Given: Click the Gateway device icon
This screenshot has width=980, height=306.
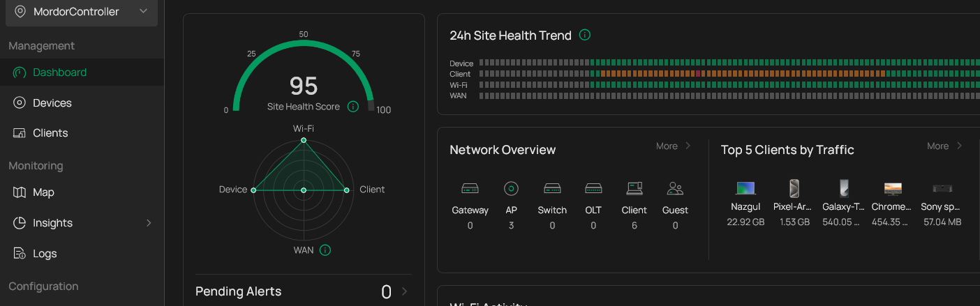Looking at the screenshot, I should [x=470, y=188].
